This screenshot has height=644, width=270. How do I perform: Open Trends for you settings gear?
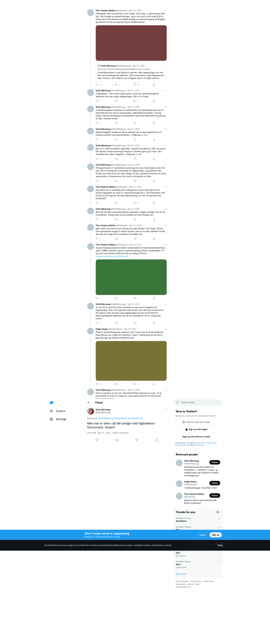coord(218,512)
